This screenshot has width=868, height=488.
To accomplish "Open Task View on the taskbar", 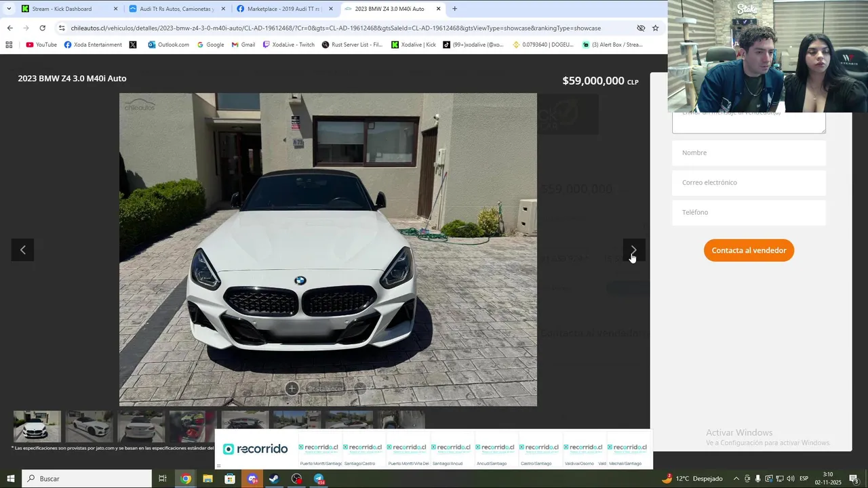I will [x=163, y=479].
